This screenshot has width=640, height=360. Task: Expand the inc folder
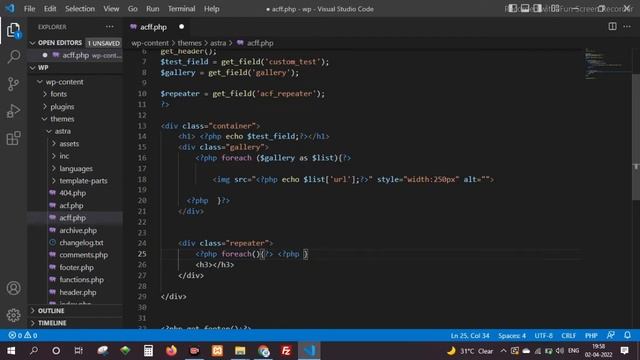click(x=64, y=156)
